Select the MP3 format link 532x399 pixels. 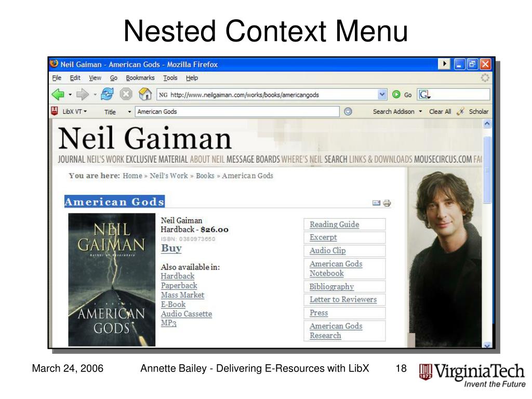point(169,323)
